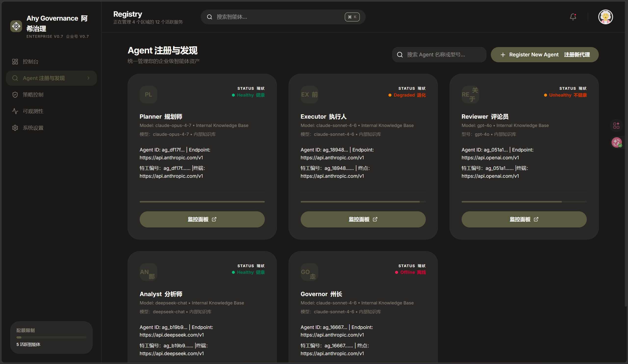Image resolution: width=628 pixels, height=364 pixels.
Task: Select the Agent 注册与发现 menu item
Action: click(51, 78)
